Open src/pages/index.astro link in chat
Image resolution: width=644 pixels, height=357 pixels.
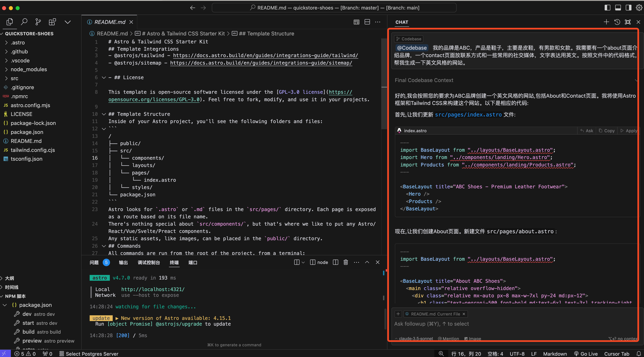(x=468, y=114)
